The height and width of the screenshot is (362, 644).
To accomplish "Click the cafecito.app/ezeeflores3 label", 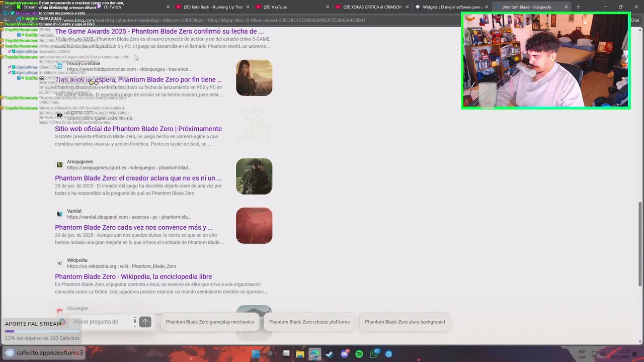I will pos(50,353).
